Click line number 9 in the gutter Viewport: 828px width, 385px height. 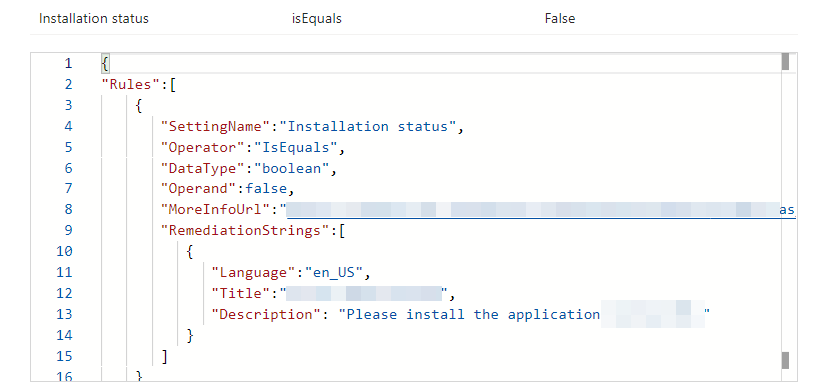tap(68, 231)
